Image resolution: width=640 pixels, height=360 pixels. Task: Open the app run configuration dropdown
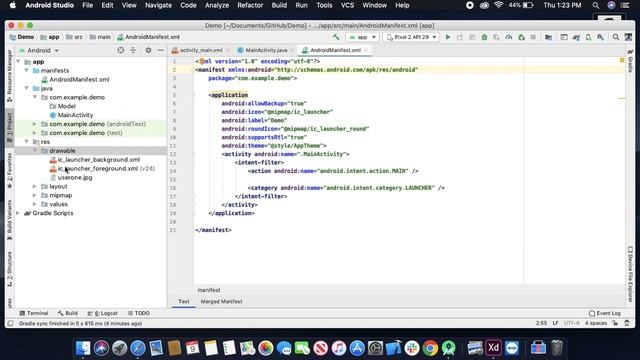362,37
